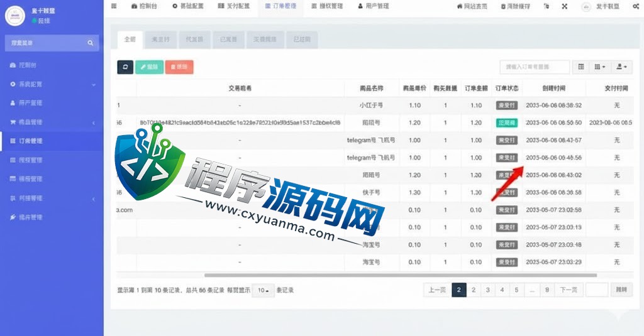Expand the system config chevron in sidebar
The image size is (644, 336).
[x=94, y=85]
